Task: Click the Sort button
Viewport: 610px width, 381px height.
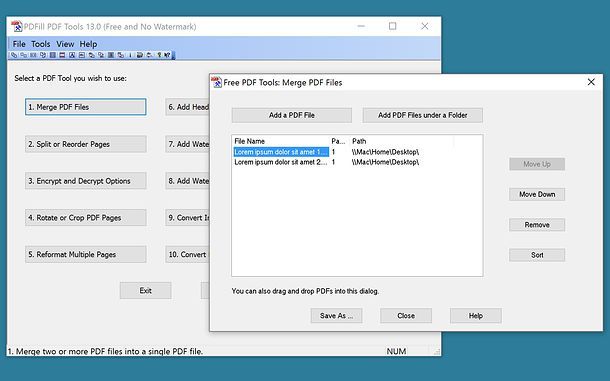Action: [537, 255]
